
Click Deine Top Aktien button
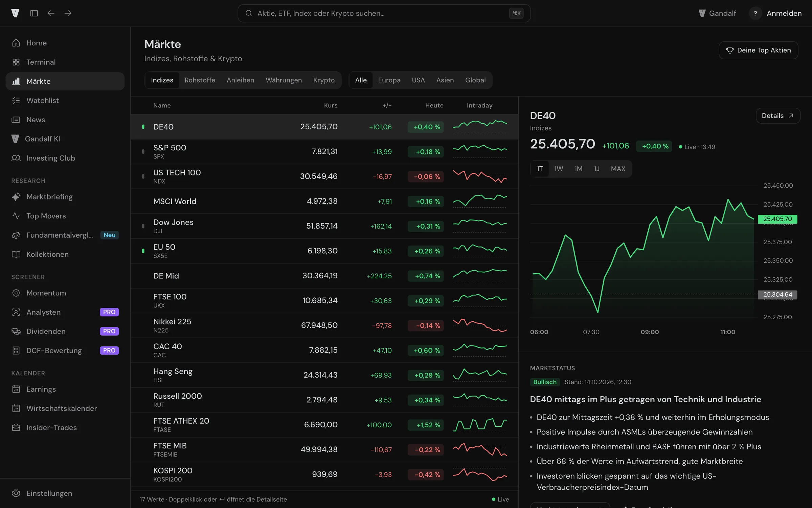pyautogui.click(x=758, y=50)
